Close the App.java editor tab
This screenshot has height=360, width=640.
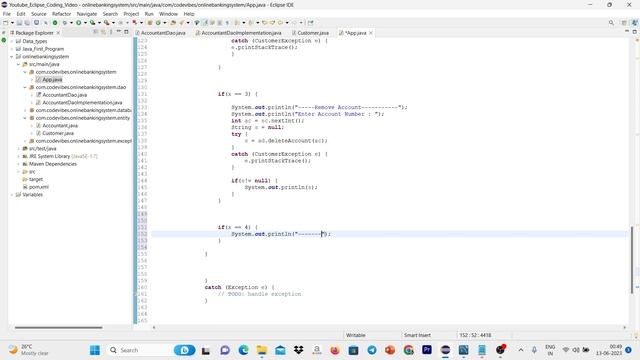(x=371, y=33)
